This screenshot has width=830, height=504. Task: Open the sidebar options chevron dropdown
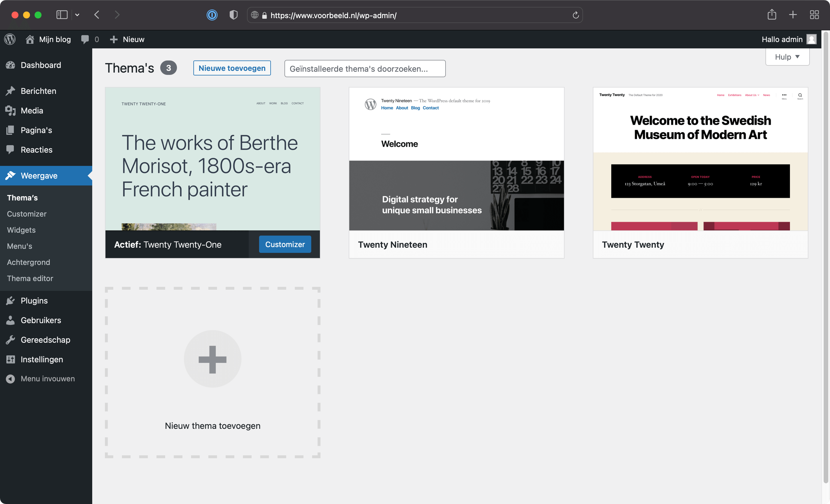(77, 15)
